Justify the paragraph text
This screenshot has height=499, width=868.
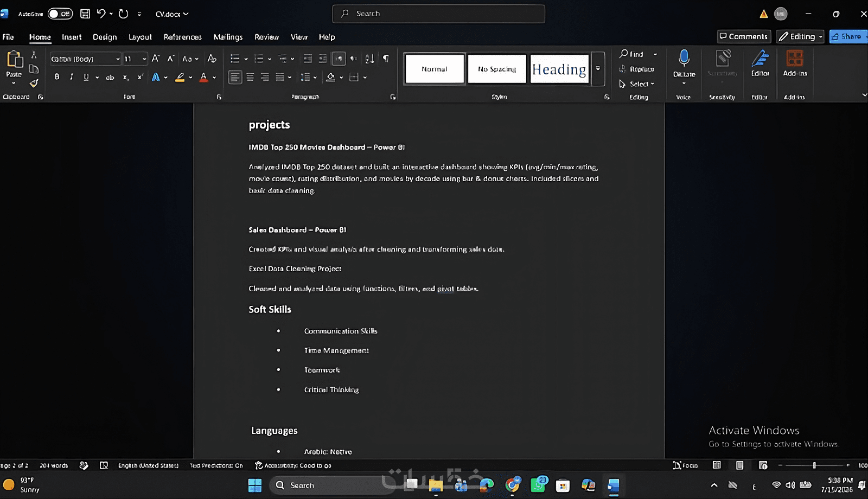click(280, 78)
